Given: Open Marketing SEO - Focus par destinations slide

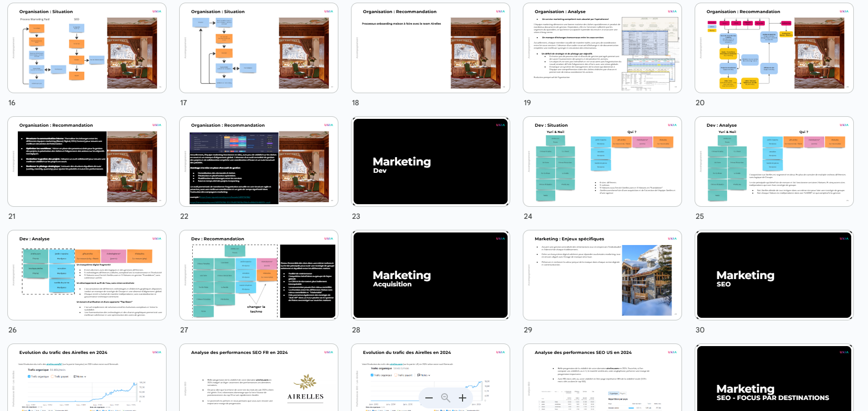Looking at the screenshot, I should pos(774,377).
